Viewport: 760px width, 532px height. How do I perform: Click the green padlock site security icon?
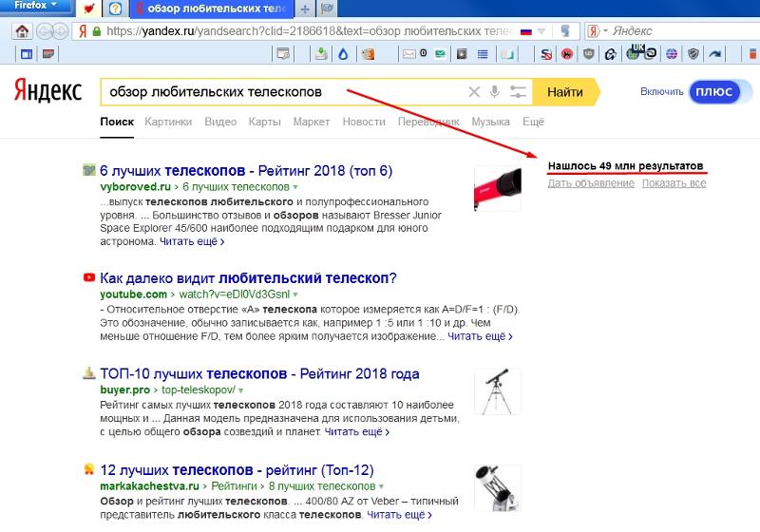click(x=97, y=31)
